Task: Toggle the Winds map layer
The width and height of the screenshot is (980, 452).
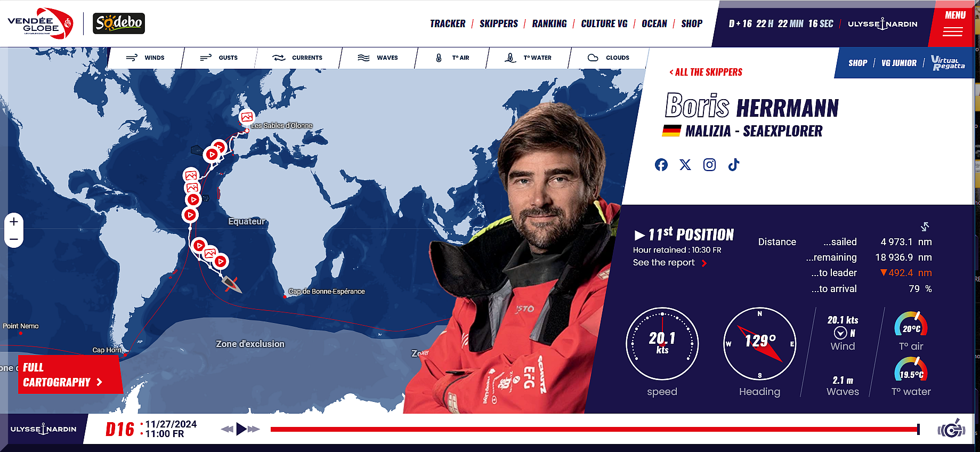Action: tap(145, 58)
